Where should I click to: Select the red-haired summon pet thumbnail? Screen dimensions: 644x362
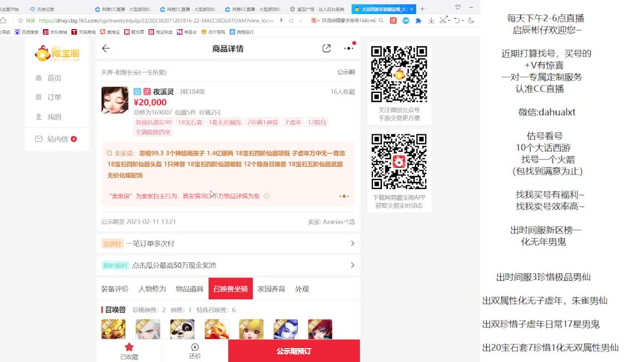(x=320, y=329)
